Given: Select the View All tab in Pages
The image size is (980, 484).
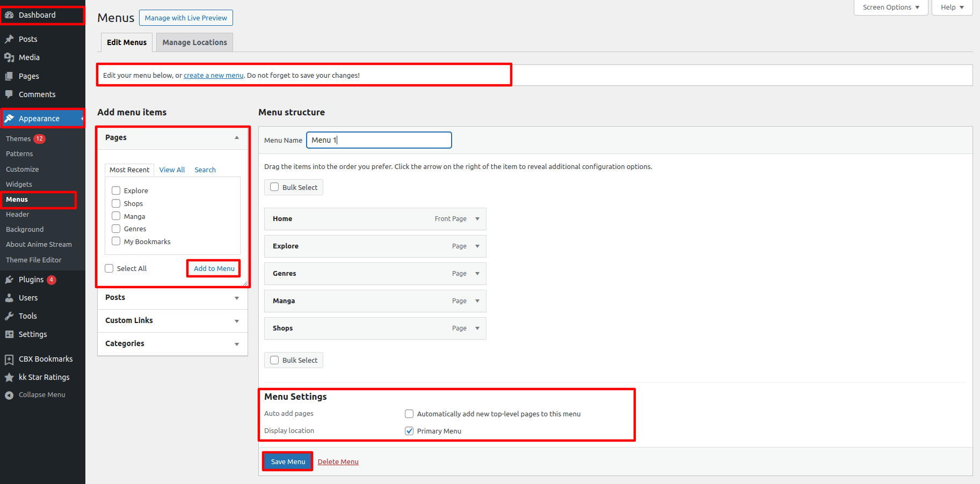Looking at the screenshot, I should pos(172,170).
